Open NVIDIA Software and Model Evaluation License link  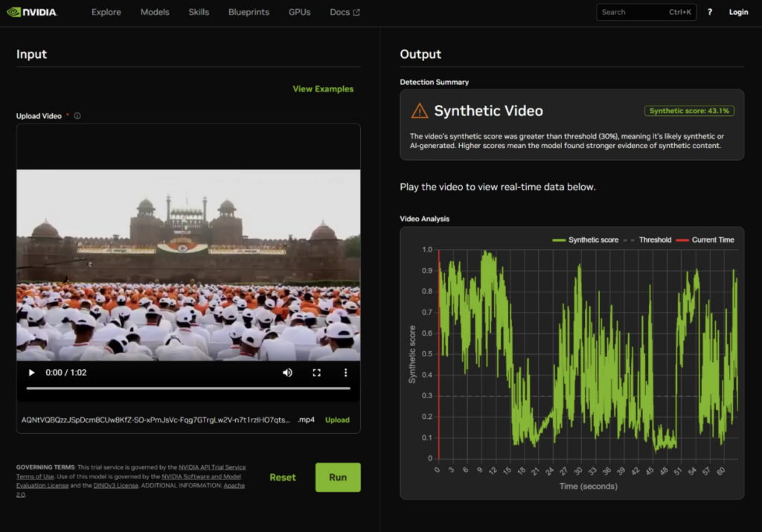[x=201, y=477]
